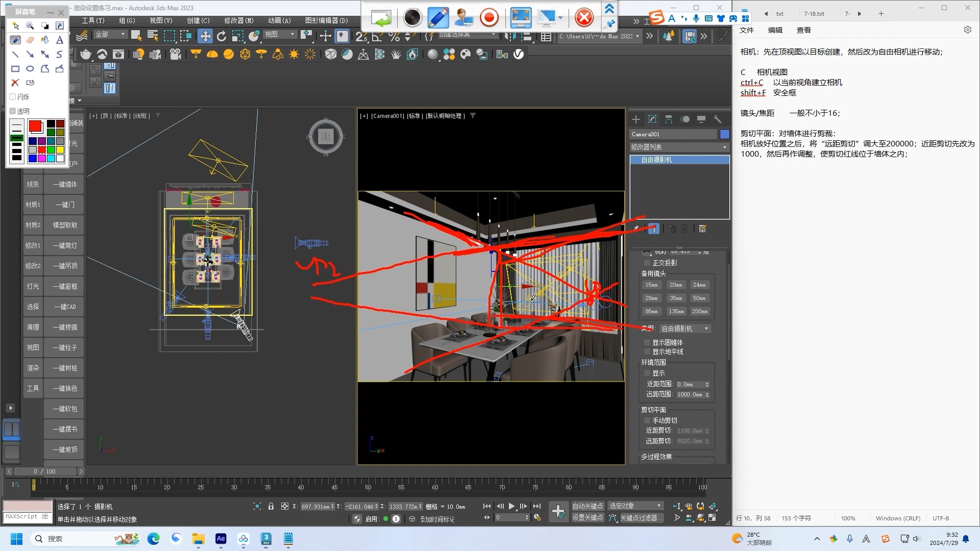Click the red record button

point(489,18)
